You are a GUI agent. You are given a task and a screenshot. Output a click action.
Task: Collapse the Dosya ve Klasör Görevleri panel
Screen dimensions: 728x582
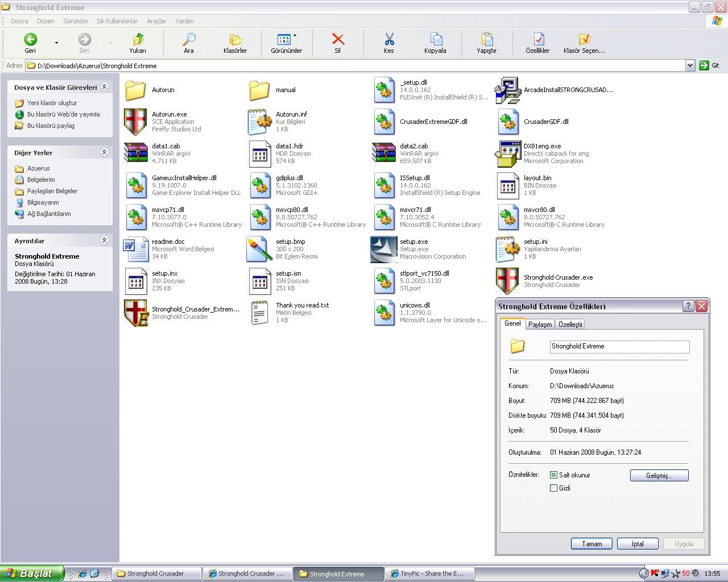(x=104, y=87)
